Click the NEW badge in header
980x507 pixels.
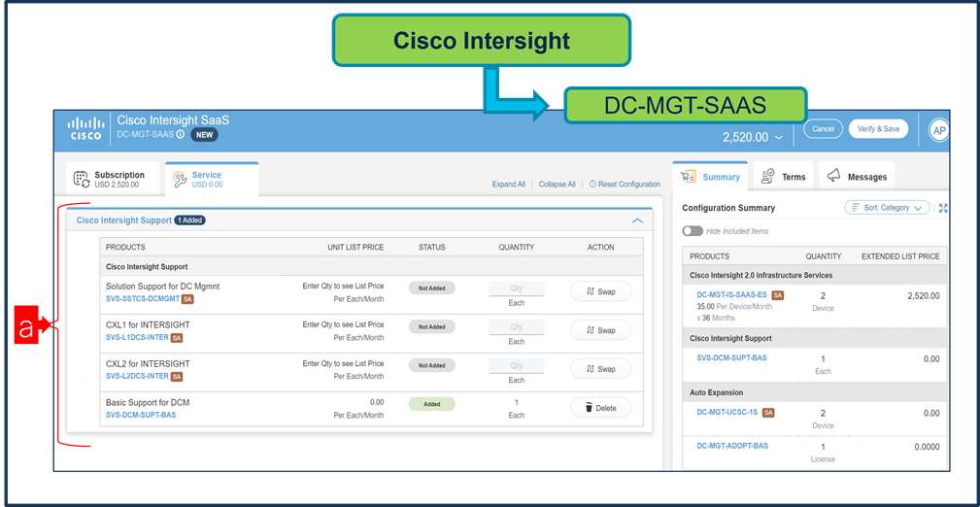coord(204,134)
